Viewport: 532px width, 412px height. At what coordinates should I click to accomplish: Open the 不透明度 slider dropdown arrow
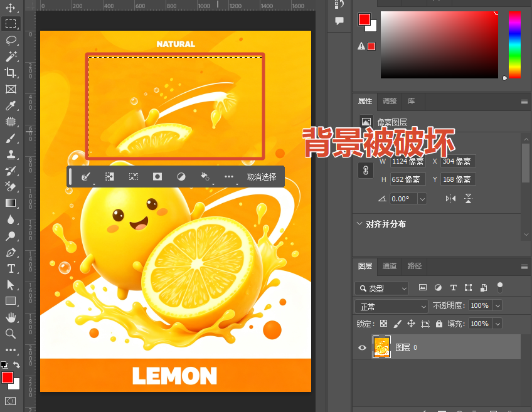(497, 305)
